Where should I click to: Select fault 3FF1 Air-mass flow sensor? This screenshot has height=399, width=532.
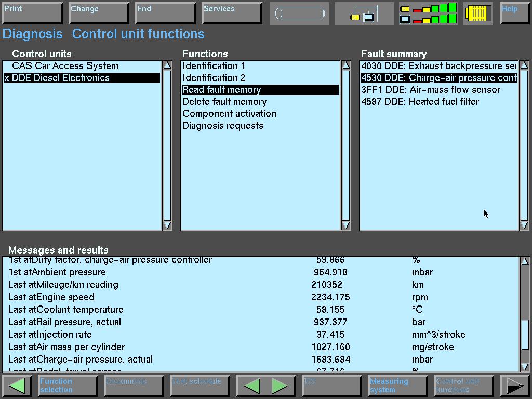tap(431, 90)
